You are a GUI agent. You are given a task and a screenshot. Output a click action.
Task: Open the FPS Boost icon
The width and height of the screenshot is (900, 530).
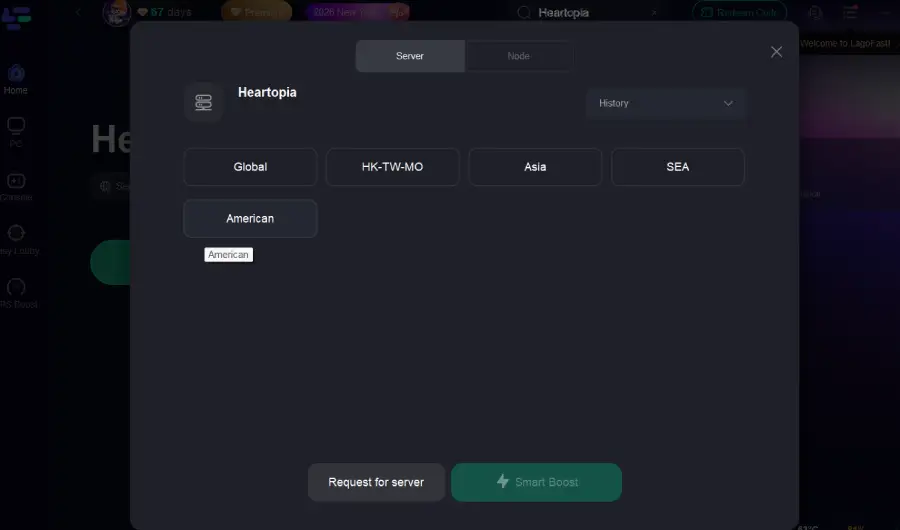(16, 288)
